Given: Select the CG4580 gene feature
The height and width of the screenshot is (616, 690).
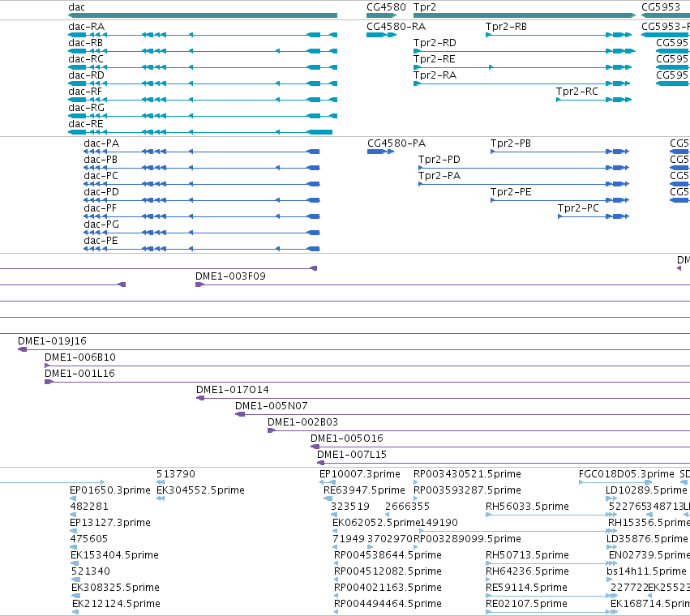Looking at the screenshot, I should [382, 15].
